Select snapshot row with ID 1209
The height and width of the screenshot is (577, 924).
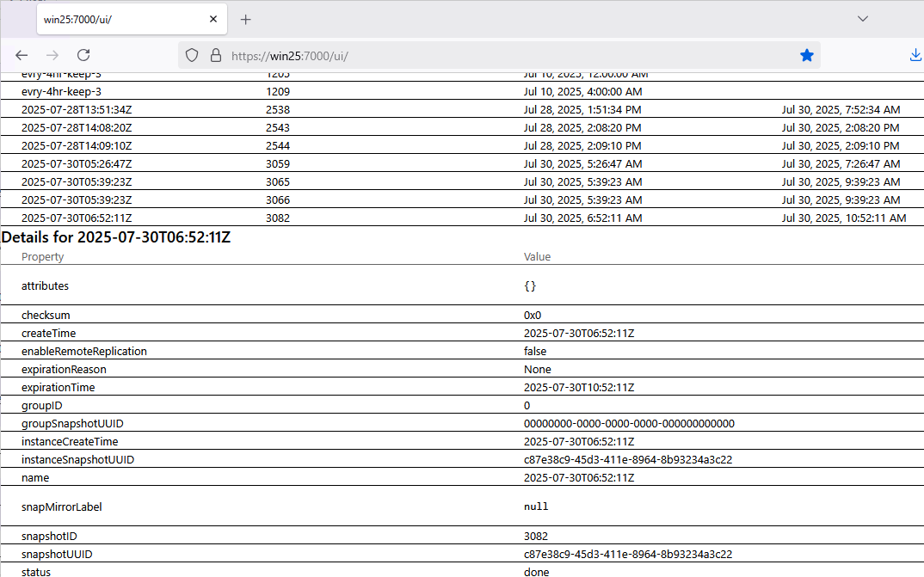pos(462,91)
